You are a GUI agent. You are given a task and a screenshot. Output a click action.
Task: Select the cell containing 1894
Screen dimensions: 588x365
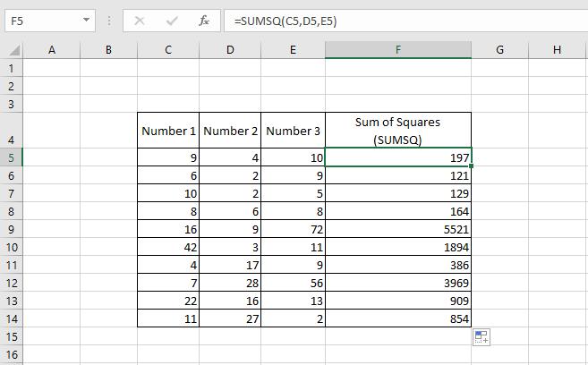(x=398, y=247)
